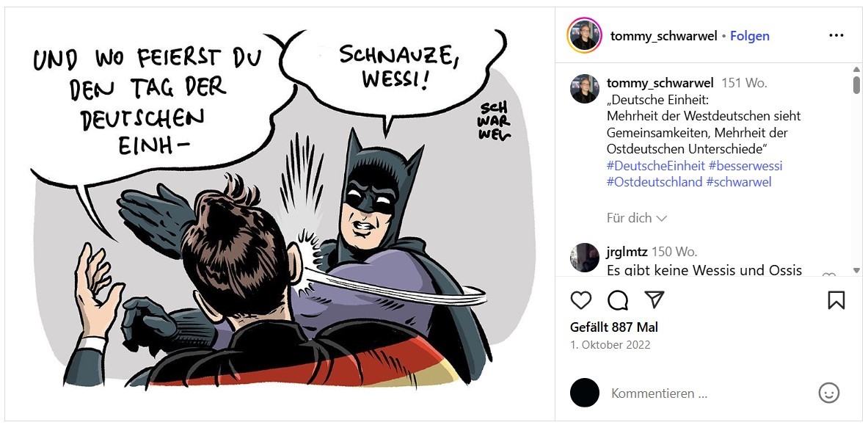Open emoji picker in comment field

[828, 393]
